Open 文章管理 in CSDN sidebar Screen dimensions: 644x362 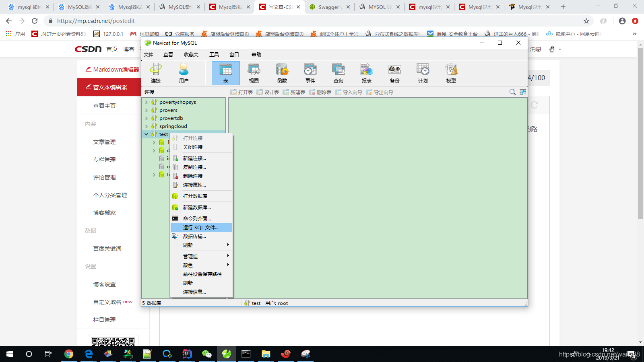pos(104,142)
